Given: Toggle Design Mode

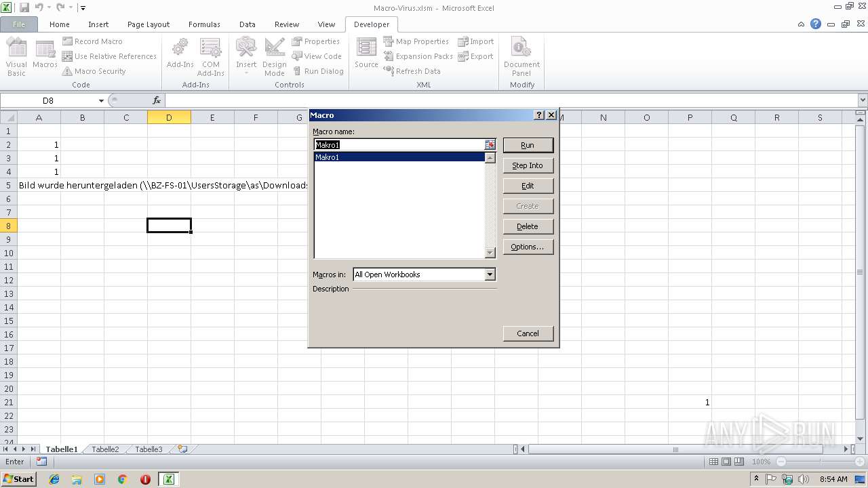Looking at the screenshot, I should pos(274,57).
